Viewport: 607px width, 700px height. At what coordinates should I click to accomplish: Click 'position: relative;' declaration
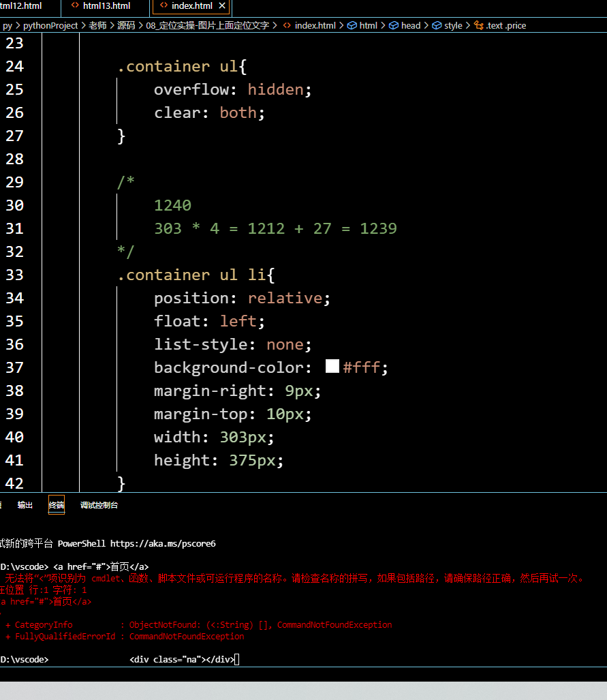(x=242, y=299)
